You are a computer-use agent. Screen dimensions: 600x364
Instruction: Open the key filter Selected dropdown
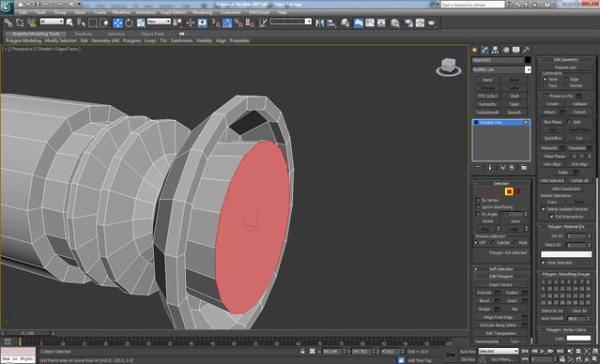tap(499, 351)
